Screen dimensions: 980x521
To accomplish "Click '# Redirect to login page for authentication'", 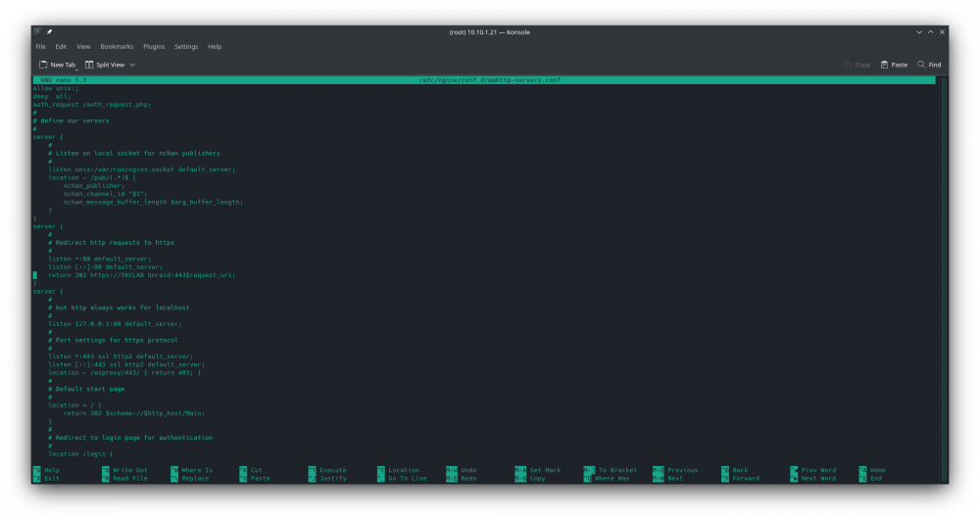I will click(130, 438).
